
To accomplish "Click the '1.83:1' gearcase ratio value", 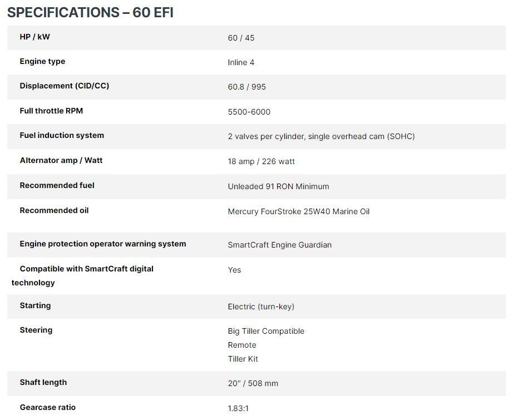I will pos(238,408).
